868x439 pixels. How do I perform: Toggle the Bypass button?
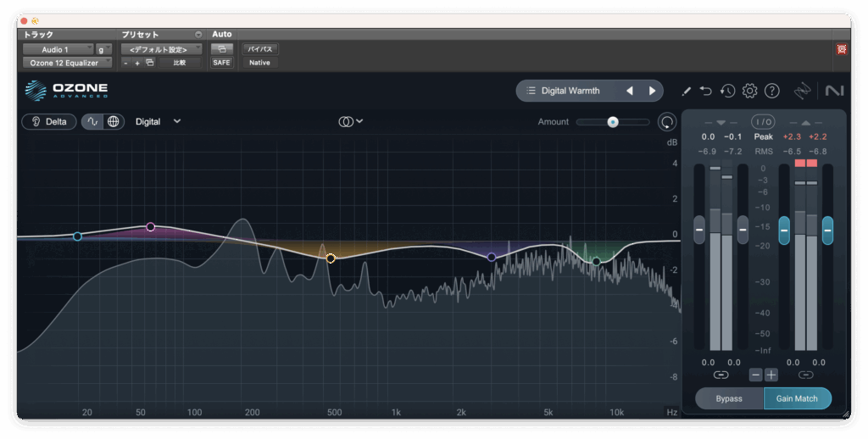[729, 398]
